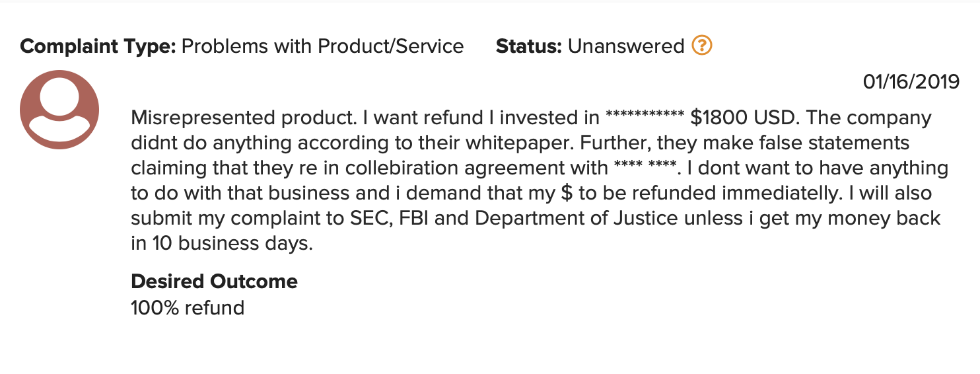This screenshot has height=374, width=980.
Task: Click the orange question mark help icon
Action: coord(701,46)
